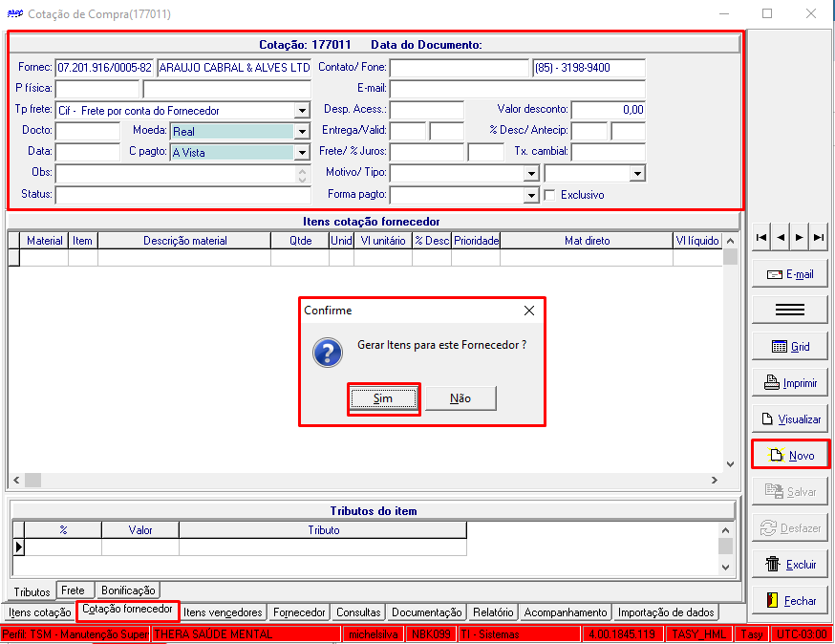The image size is (835, 644).
Task: Open the Documentação tab
Action: point(426,612)
